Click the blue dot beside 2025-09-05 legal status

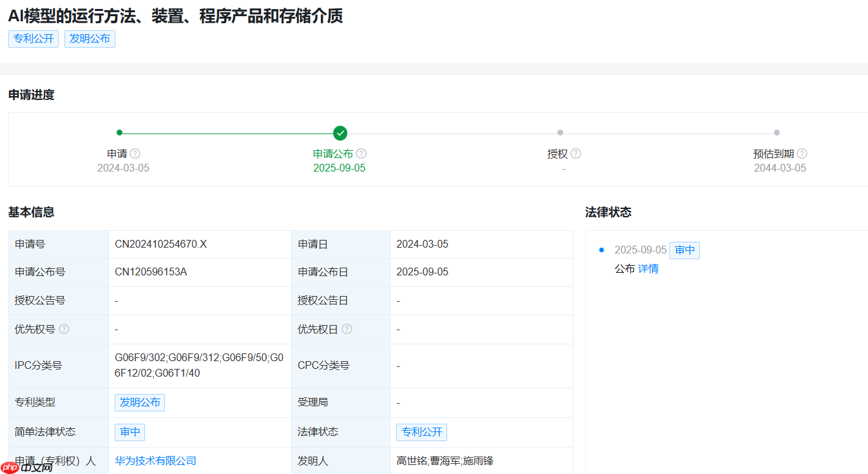pos(601,250)
